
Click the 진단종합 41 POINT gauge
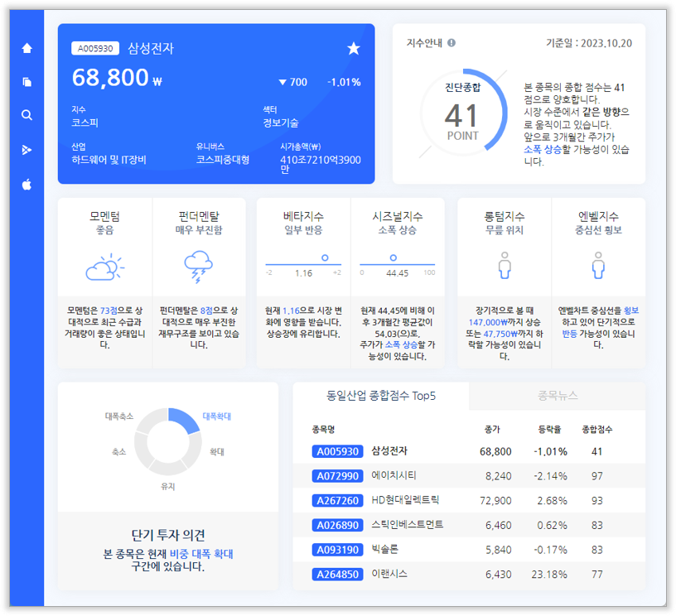pos(463,113)
